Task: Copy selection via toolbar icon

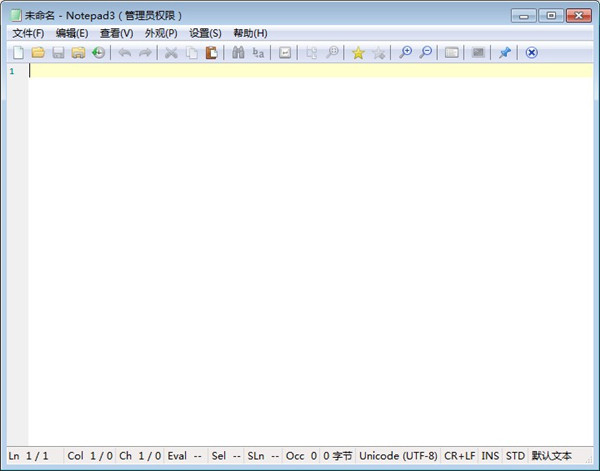Action: pos(191,52)
